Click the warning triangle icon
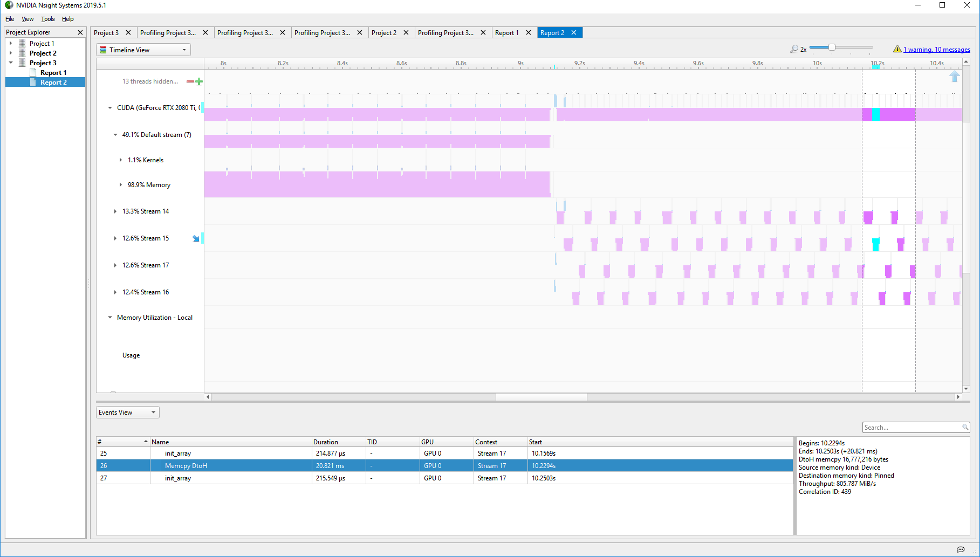 point(897,49)
